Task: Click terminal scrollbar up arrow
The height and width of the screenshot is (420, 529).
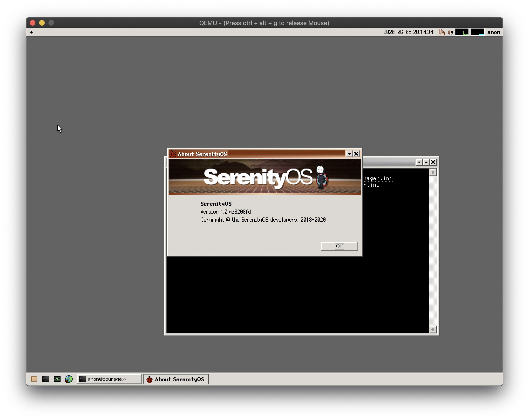Action: point(433,172)
